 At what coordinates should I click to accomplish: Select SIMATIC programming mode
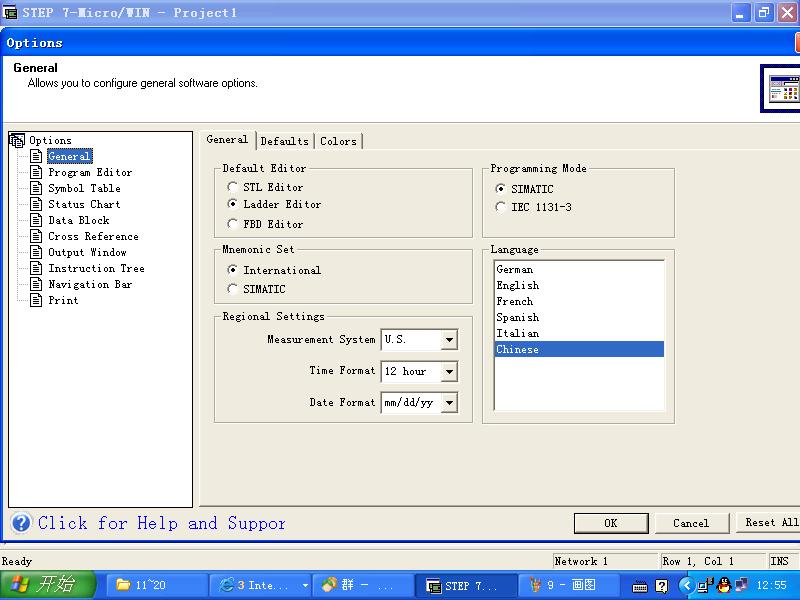pyautogui.click(x=501, y=189)
